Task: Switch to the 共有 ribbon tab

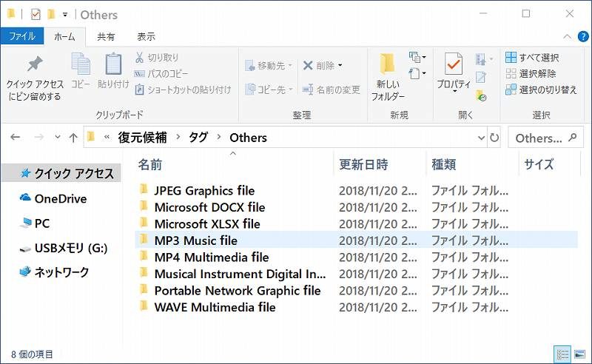Action: (x=106, y=36)
